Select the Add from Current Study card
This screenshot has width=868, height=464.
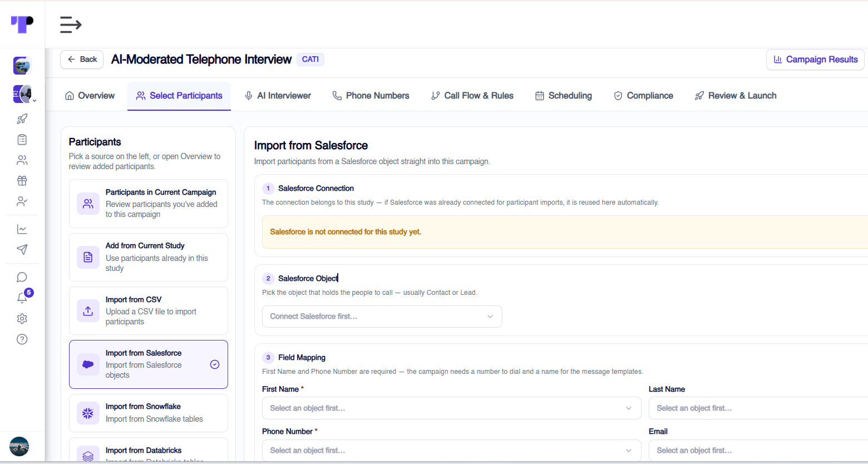pos(149,257)
